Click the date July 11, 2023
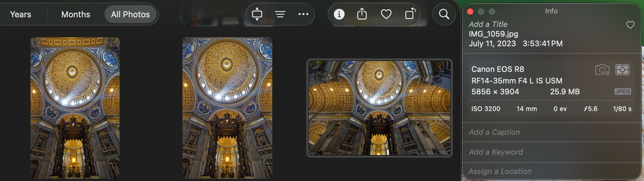The height and width of the screenshot is (181, 644). coord(492,44)
